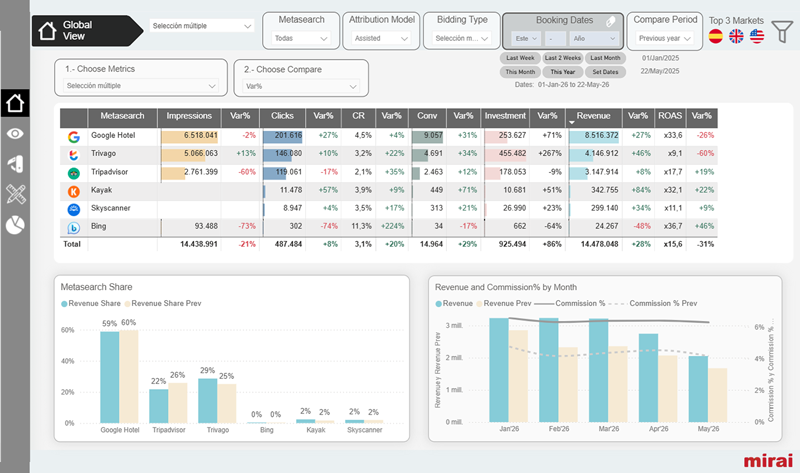This screenshot has width=800, height=473.
Task: Select the United States flag market
Action: (757, 36)
